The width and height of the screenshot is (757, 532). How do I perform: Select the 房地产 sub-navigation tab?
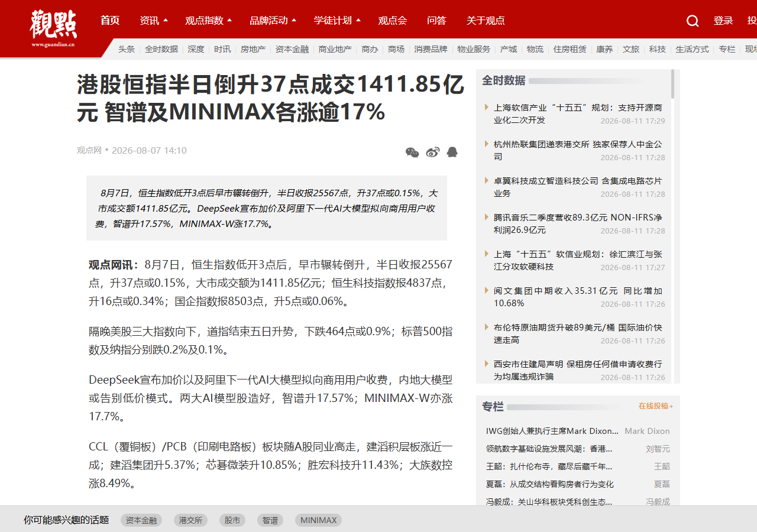(x=253, y=49)
